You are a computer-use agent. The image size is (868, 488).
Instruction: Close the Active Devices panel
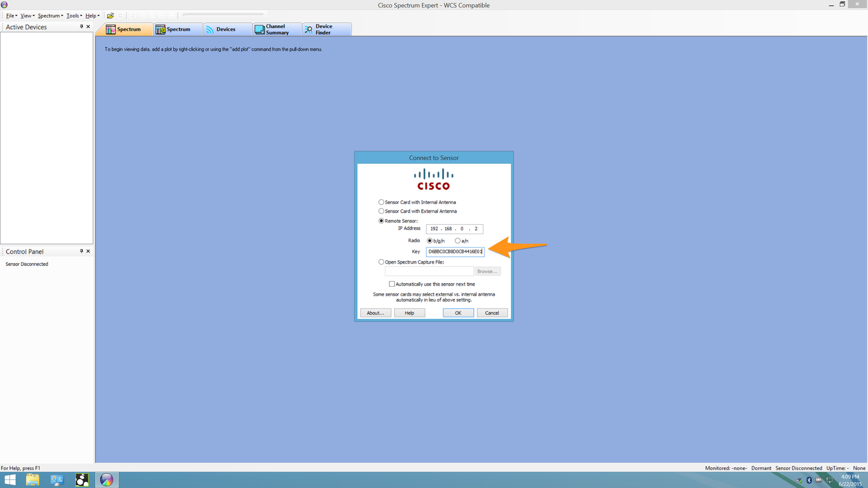click(x=88, y=27)
